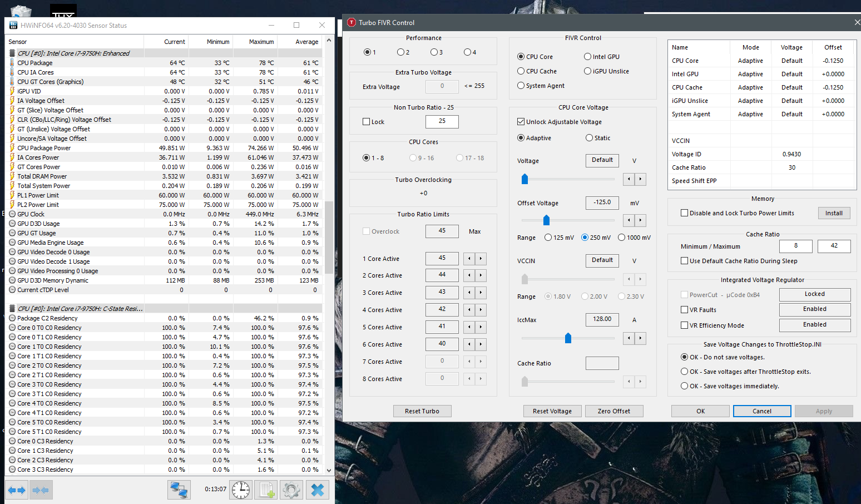This screenshot has width=861, height=504.
Task: Click the GPU Clock sensor row icon
Action: pyautogui.click(x=12, y=214)
